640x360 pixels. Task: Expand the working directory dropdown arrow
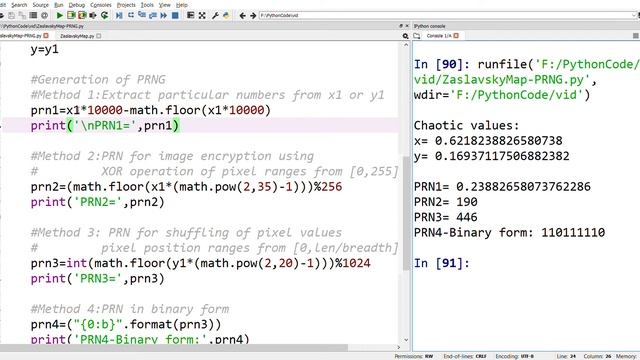pyautogui.click(x=635, y=16)
